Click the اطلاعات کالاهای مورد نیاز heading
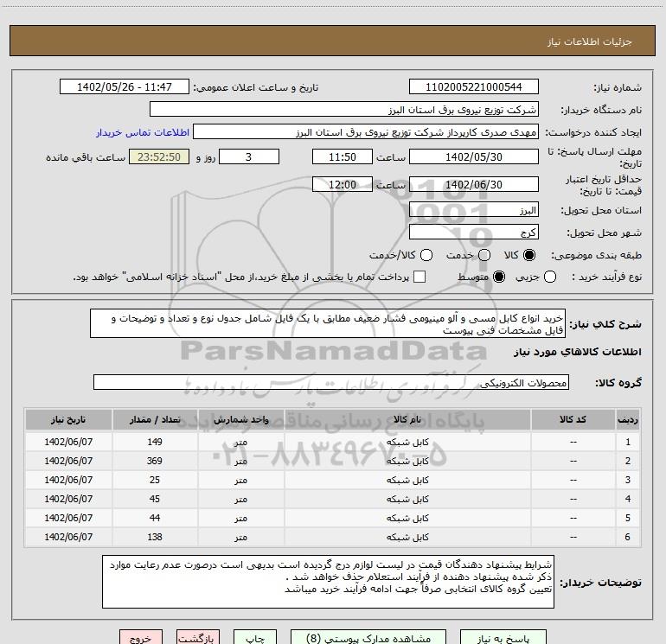Image resolution: width=666 pixels, height=644 pixels. point(578,352)
